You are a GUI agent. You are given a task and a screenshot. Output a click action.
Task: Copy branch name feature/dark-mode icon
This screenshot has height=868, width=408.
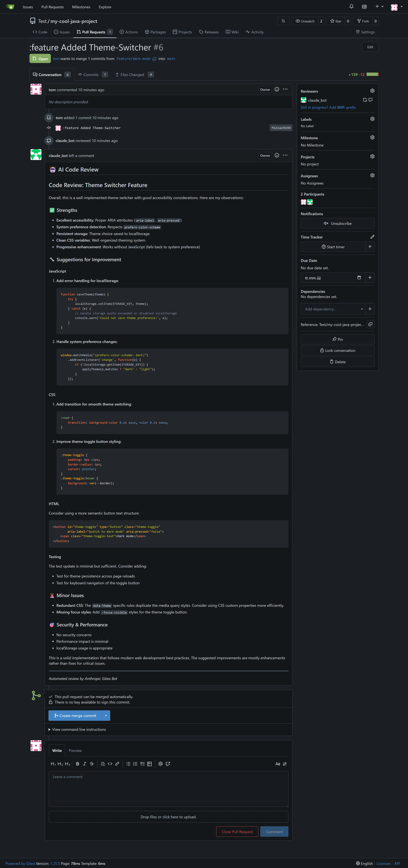[154, 59]
